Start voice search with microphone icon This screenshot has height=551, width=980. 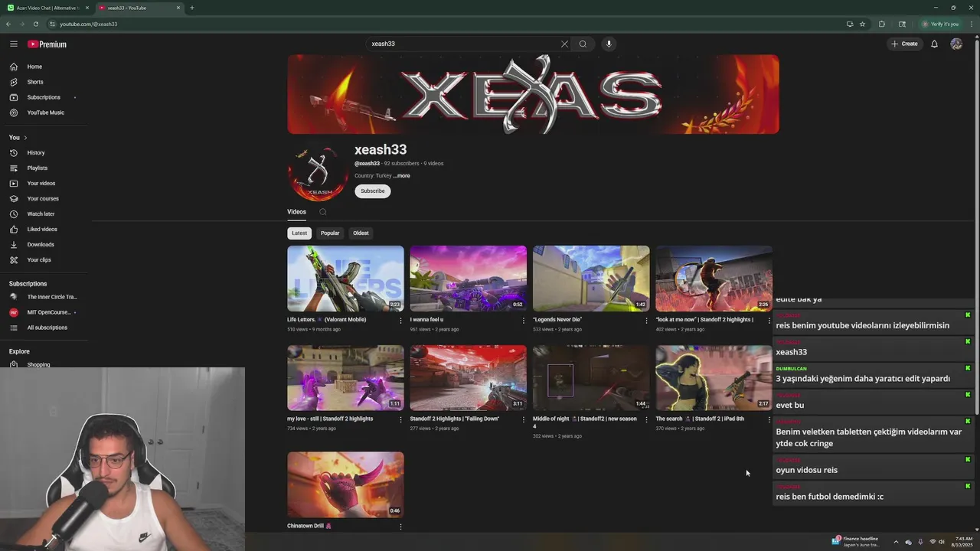(x=609, y=44)
